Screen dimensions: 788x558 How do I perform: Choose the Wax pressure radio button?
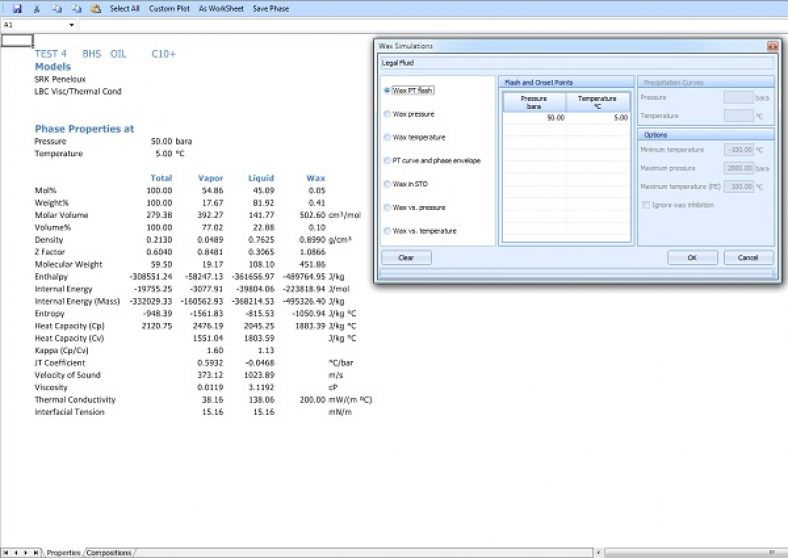[x=387, y=114]
